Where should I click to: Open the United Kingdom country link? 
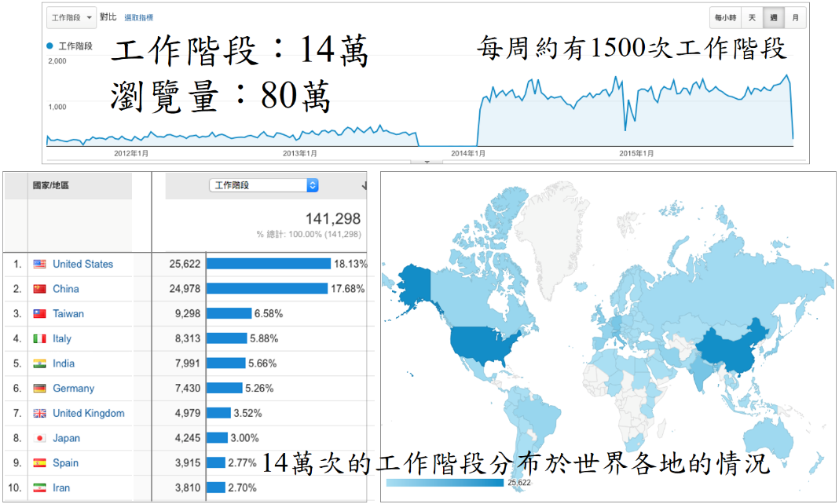click(x=88, y=413)
